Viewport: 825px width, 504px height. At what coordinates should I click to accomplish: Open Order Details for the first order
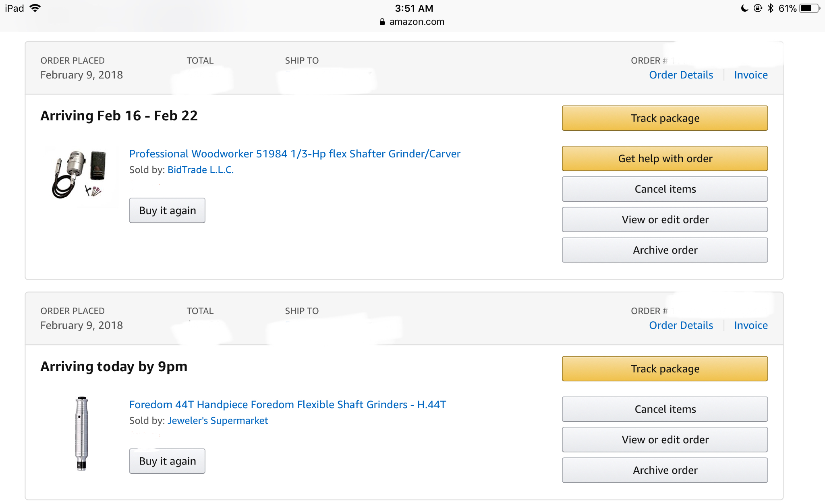[x=681, y=75]
